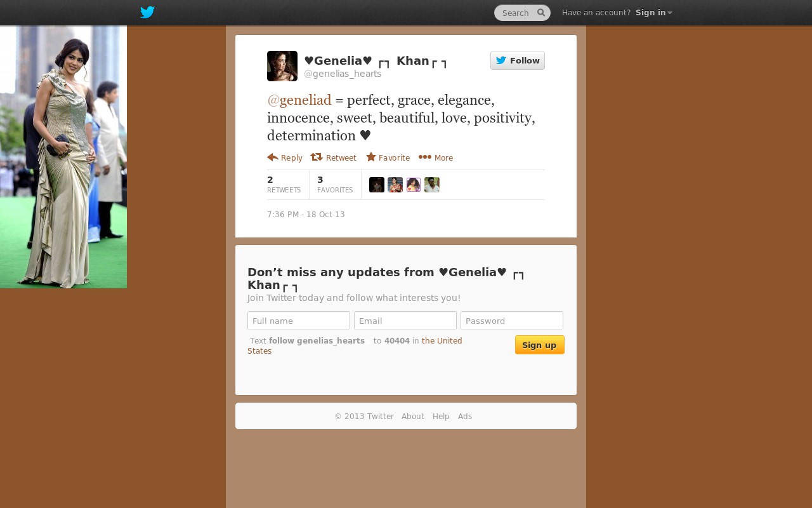Open Genelia Khan profile avatar
The image size is (812, 508).
[x=282, y=66]
